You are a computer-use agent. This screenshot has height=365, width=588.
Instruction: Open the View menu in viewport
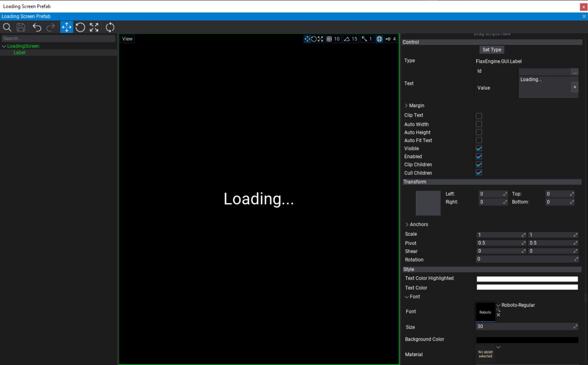(x=127, y=39)
